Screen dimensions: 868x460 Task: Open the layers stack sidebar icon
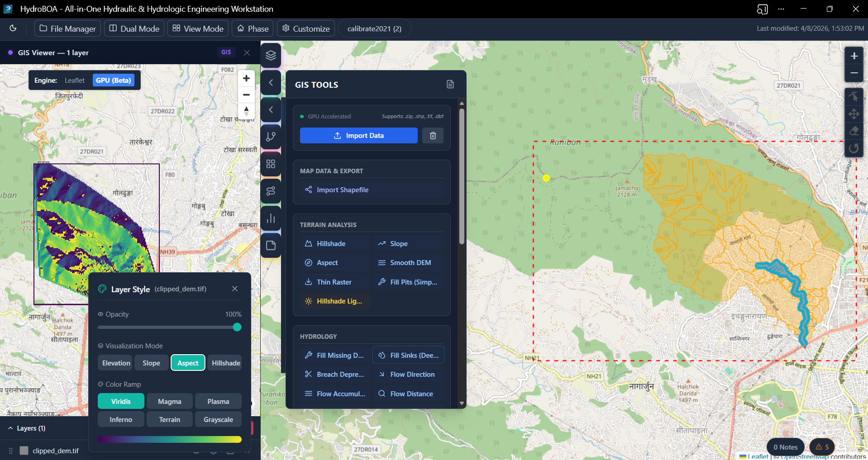tap(271, 56)
